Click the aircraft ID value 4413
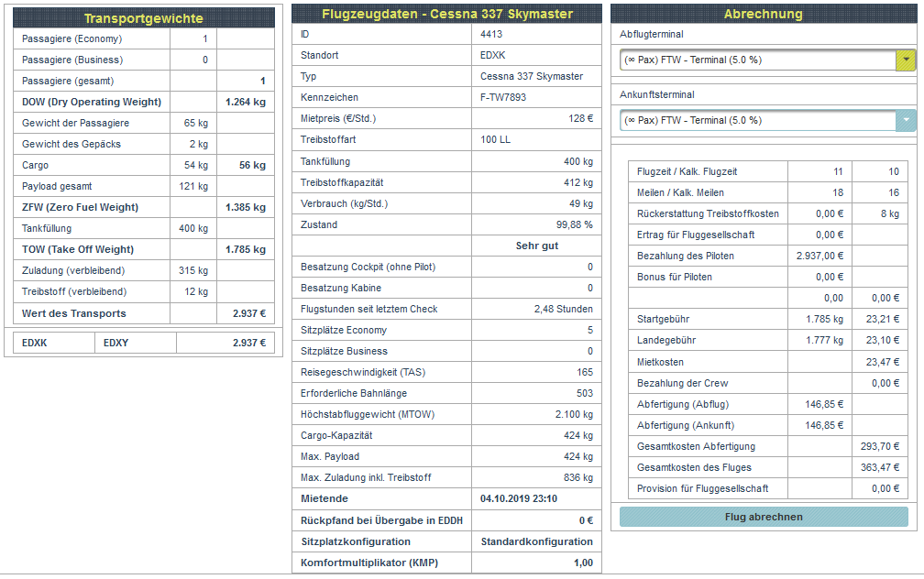924x579 pixels. [491, 35]
